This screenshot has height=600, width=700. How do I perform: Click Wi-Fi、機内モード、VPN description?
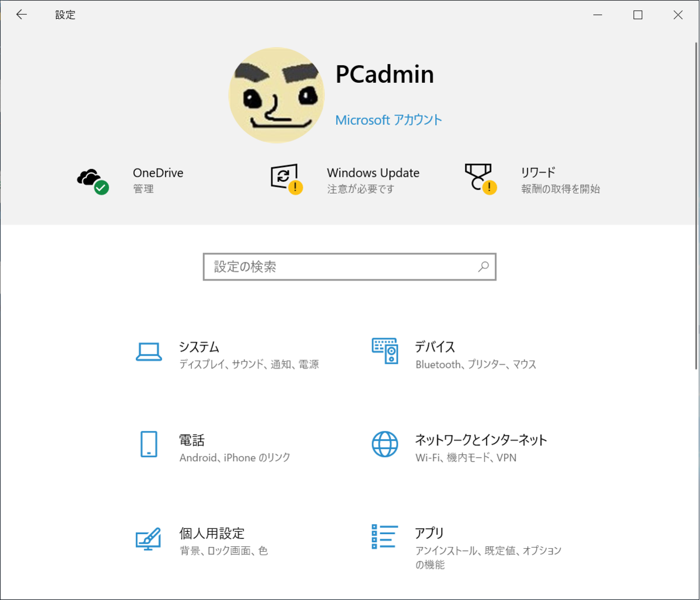coord(466,458)
